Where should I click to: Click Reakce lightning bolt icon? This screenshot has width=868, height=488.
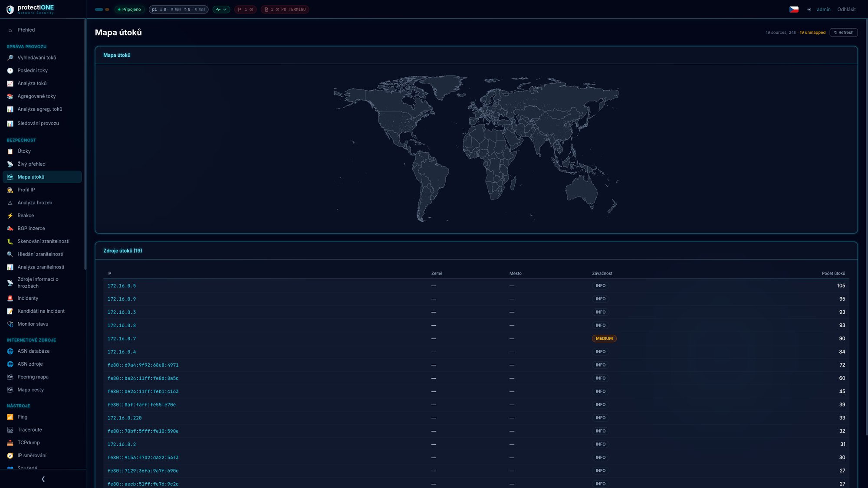[x=10, y=216]
